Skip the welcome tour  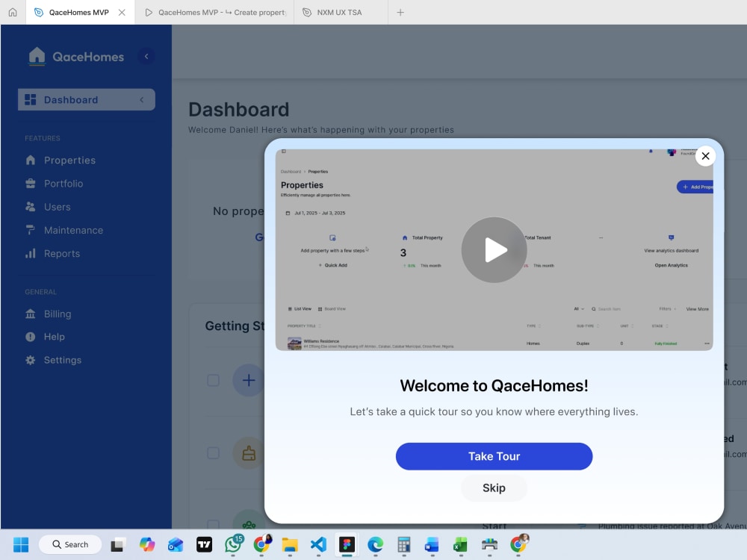pyautogui.click(x=494, y=488)
